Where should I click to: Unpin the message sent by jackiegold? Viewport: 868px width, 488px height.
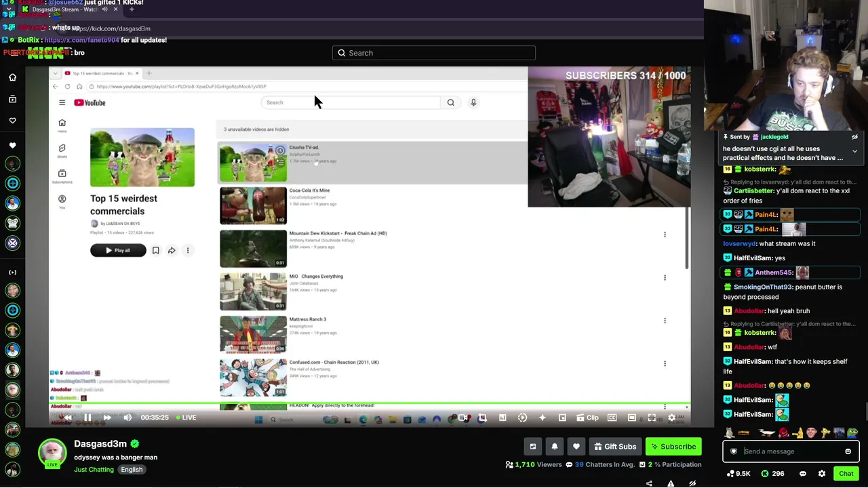tap(854, 137)
